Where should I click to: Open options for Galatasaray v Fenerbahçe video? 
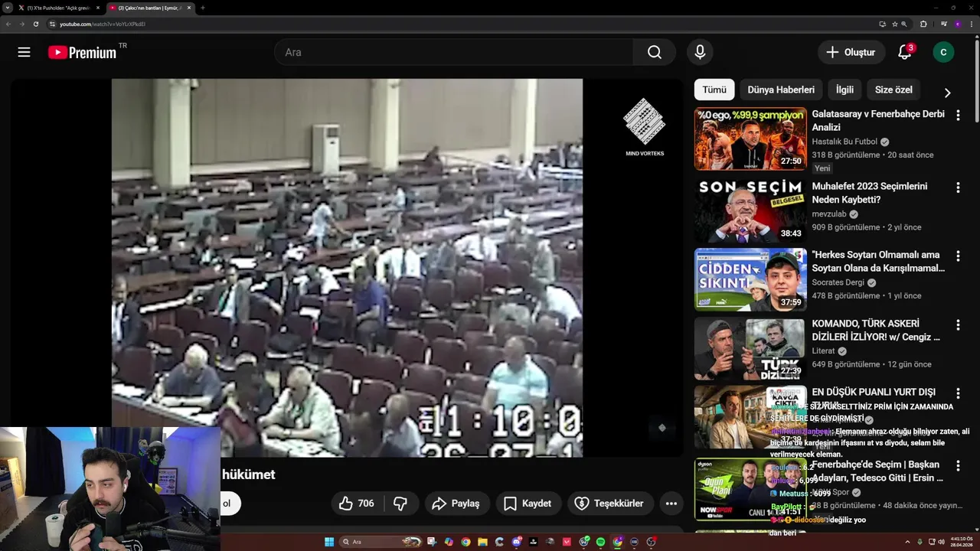(x=958, y=116)
